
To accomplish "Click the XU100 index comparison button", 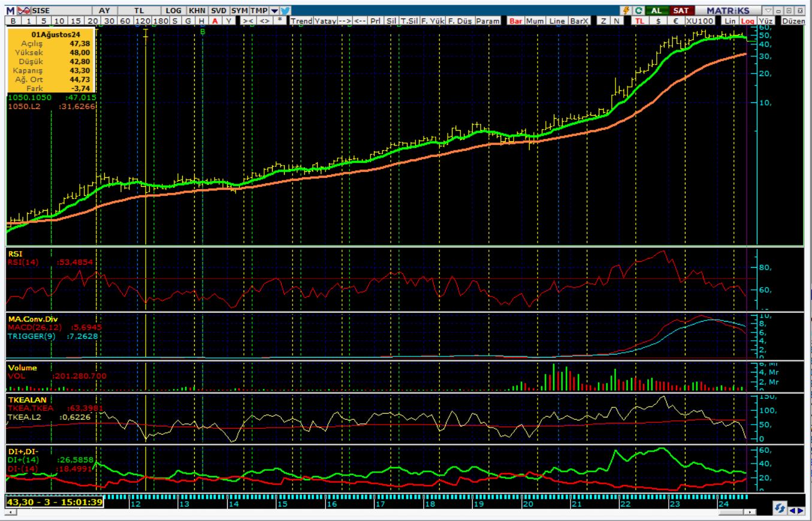I will (x=700, y=20).
